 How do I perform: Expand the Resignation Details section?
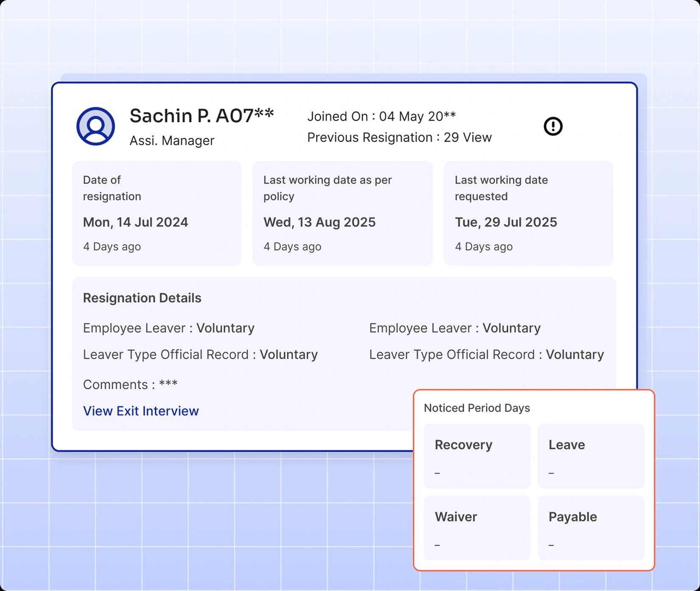pyautogui.click(x=142, y=298)
